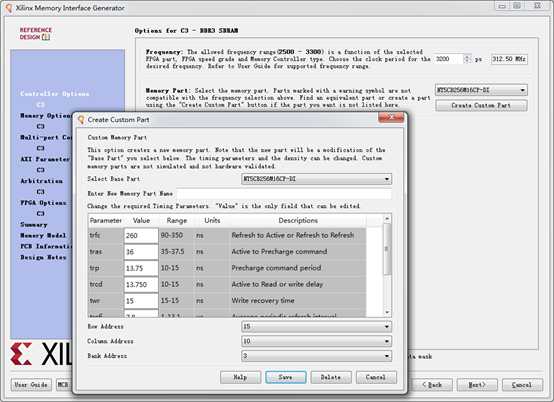
Task: Edit the trp value field
Action: [141, 268]
